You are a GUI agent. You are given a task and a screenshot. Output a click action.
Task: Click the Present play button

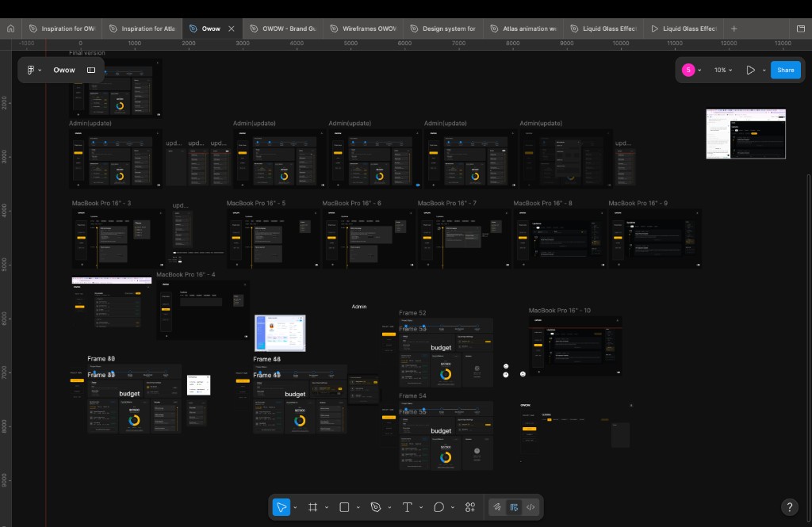tap(750, 70)
